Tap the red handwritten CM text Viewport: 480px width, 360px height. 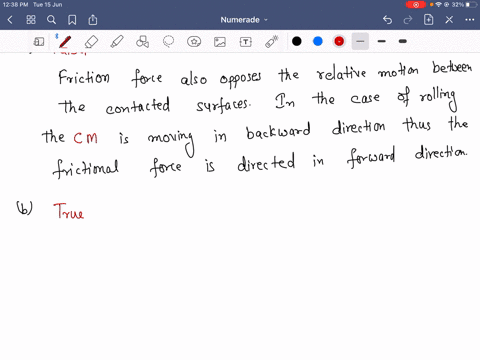point(86,138)
